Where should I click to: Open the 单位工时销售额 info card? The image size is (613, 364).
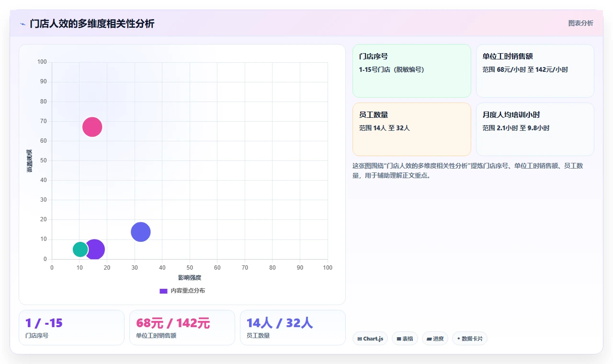(x=535, y=71)
